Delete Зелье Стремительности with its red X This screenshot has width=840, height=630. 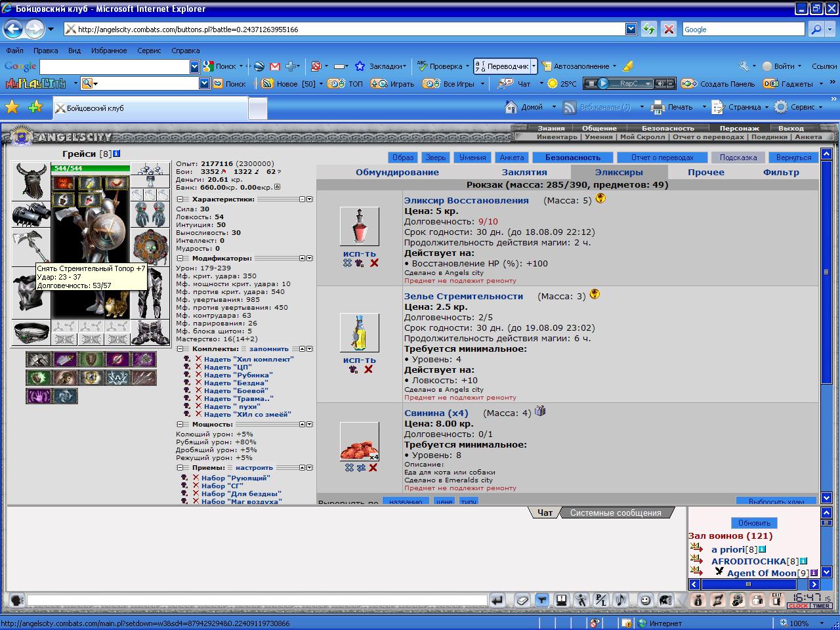[x=369, y=369]
